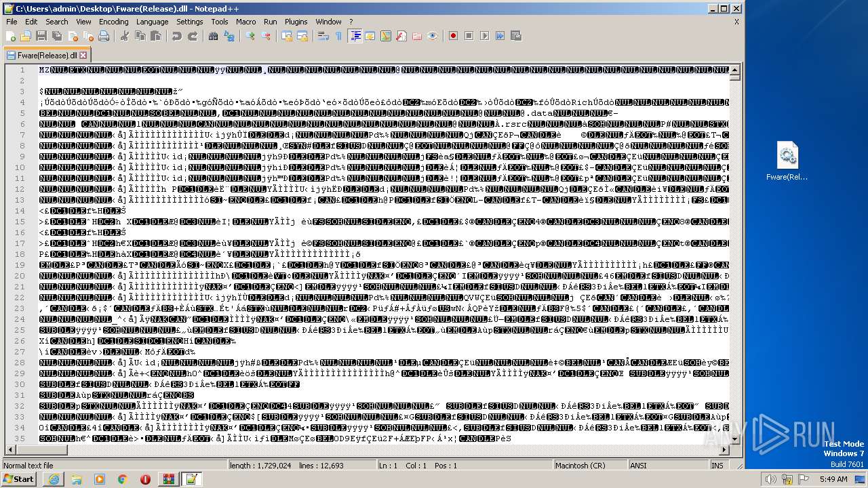Click the ANSI encoding status field
The image size is (868, 488).
coord(669,466)
